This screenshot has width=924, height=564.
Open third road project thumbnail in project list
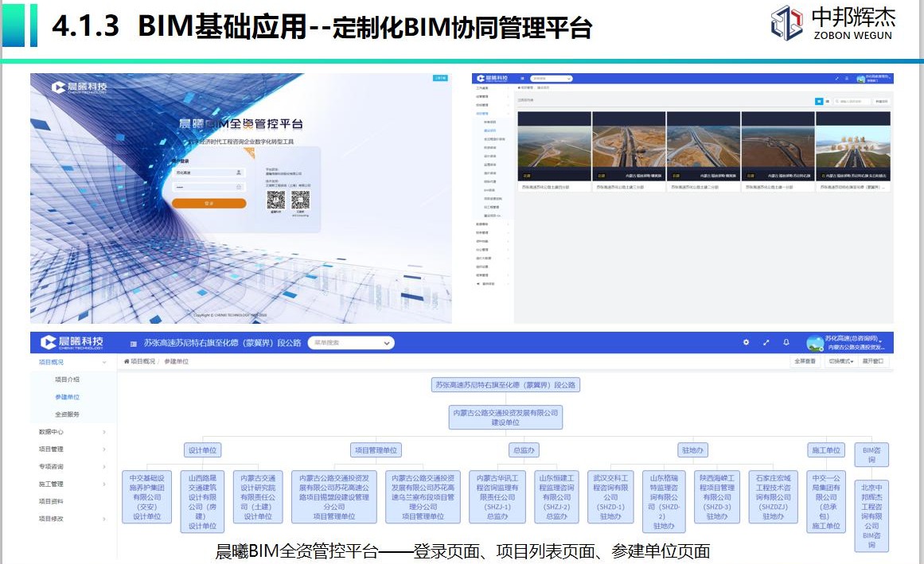(703, 146)
